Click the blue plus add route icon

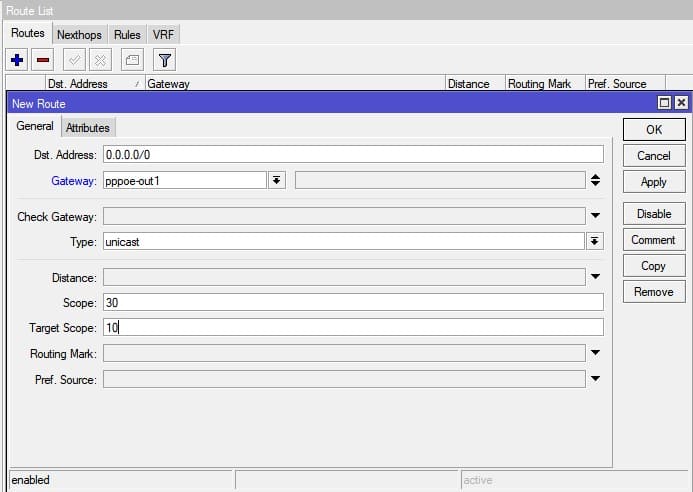(17, 60)
